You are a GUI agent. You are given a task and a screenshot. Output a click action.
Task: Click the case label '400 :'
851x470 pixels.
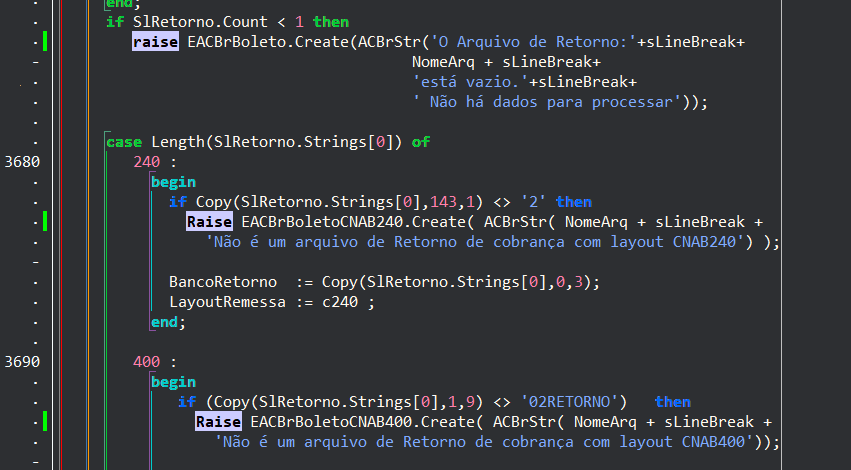coord(155,361)
